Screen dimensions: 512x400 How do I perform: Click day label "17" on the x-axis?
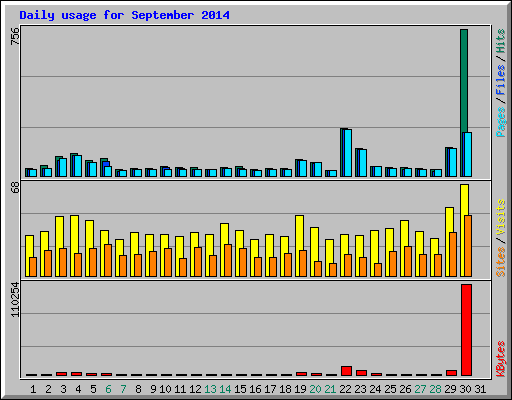coord(270,389)
